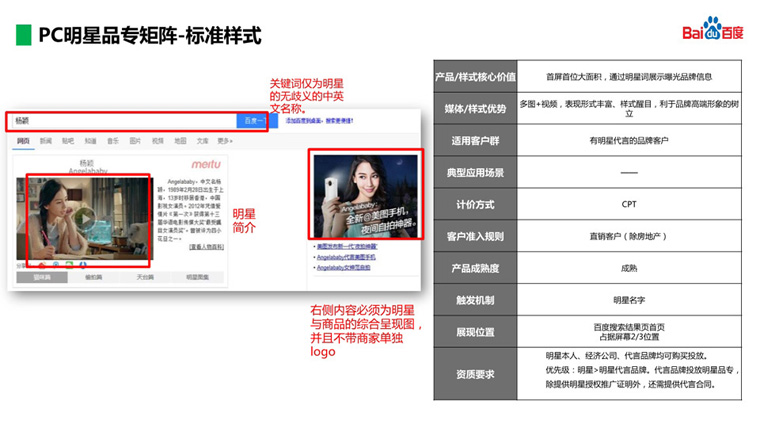760x428 pixels.
Task: Click the 触发机制 table header cell
Action: (x=475, y=300)
